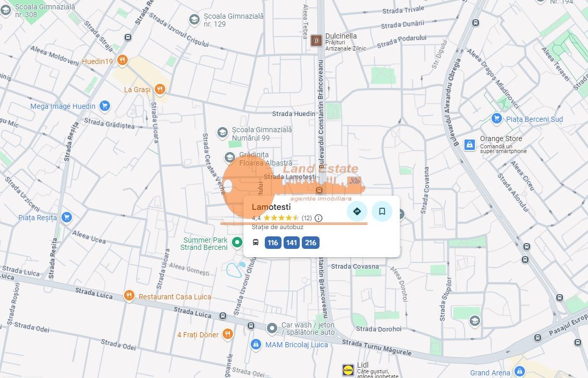This screenshot has width=588, height=378.
Task: Open the Piața Reșița shopping pin
Action: [x=66, y=217]
